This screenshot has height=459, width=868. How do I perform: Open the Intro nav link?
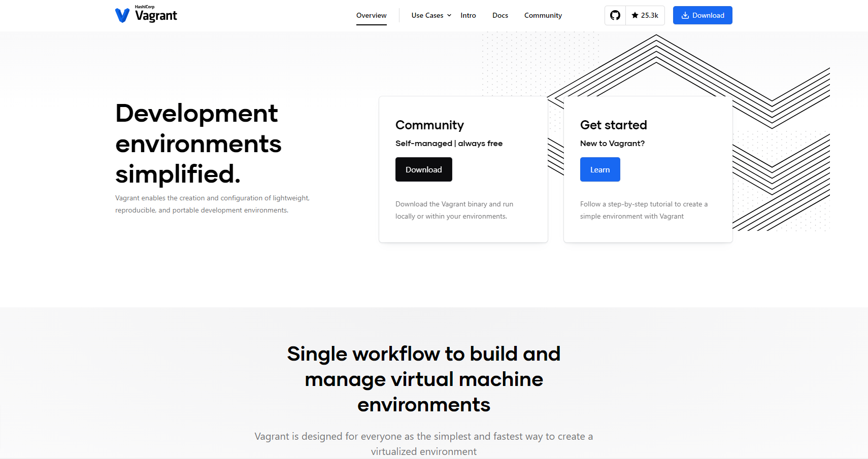point(468,15)
